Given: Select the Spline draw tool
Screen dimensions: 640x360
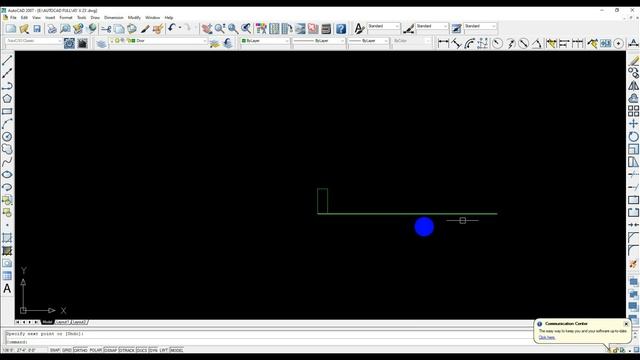Looking at the screenshot, I should click(x=7, y=162).
